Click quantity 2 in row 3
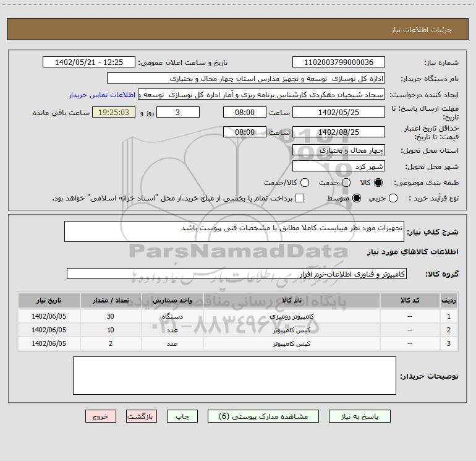The height and width of the screenshot is (461, 476). click(x=111, y=343)
